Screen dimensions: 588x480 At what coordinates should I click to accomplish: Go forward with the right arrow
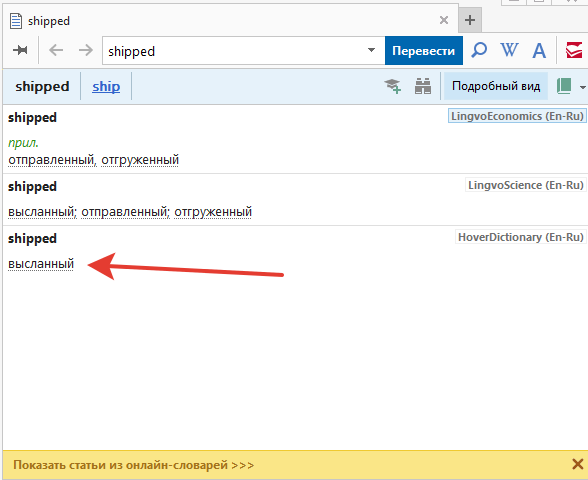pos(86,50)
